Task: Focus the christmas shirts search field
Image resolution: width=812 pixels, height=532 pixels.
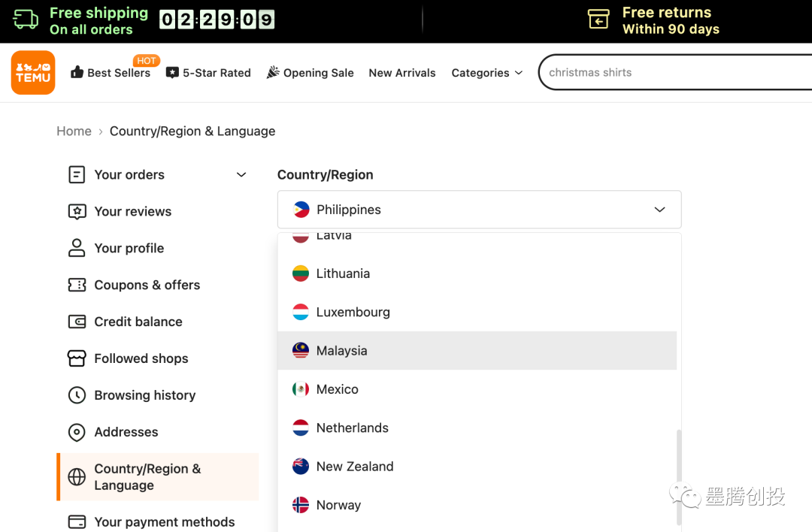Action: click(x=669, y=73)
